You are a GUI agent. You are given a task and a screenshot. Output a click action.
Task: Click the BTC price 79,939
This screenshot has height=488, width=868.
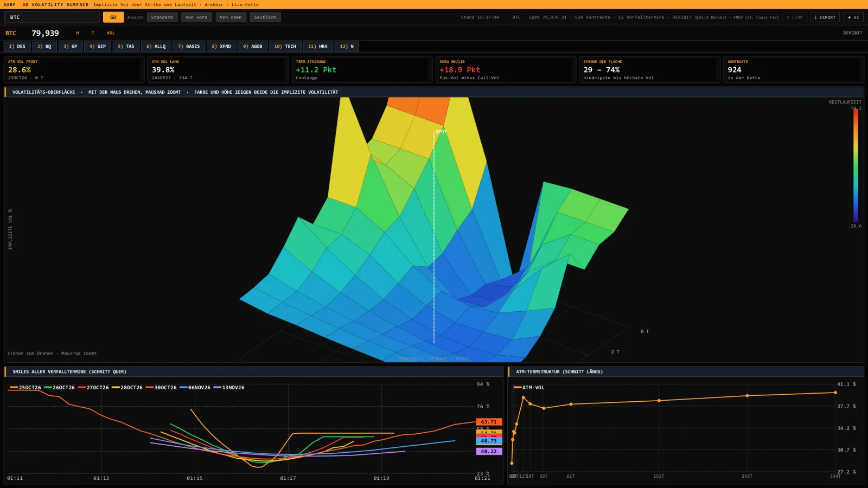pyautogui.click(x=45, y=33)
